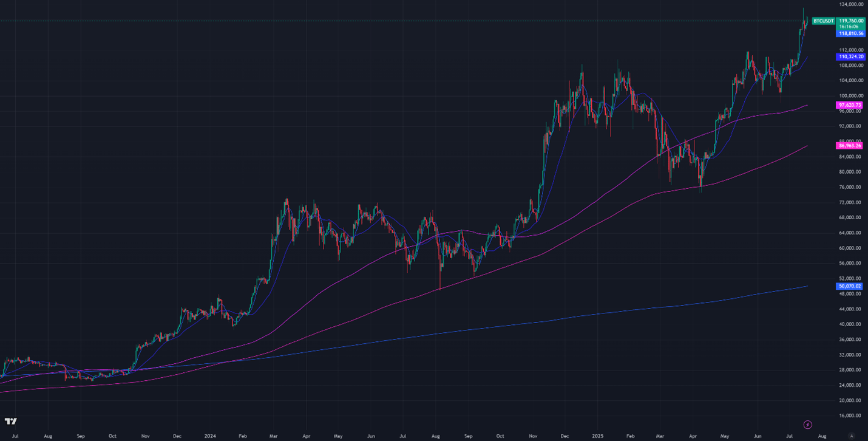The width and height of the screenshot is (868, 441).
Task: Click the 16,000.00 price axis tick
Action: [x=850, y=415]
